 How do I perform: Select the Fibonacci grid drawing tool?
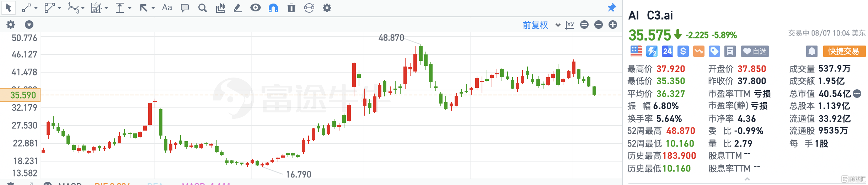(x=96, y=8)
